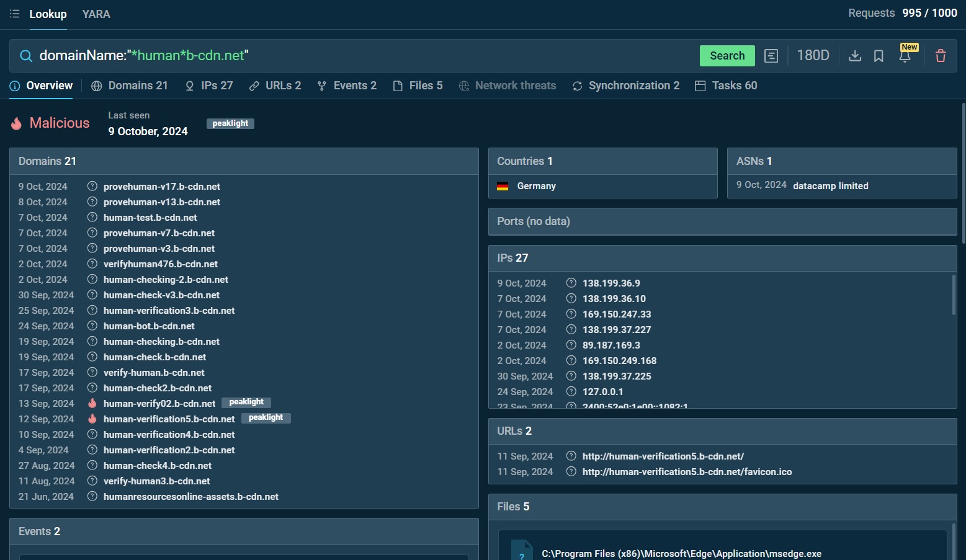Click status icon beside the favicon.ico URL

[571, 471]
